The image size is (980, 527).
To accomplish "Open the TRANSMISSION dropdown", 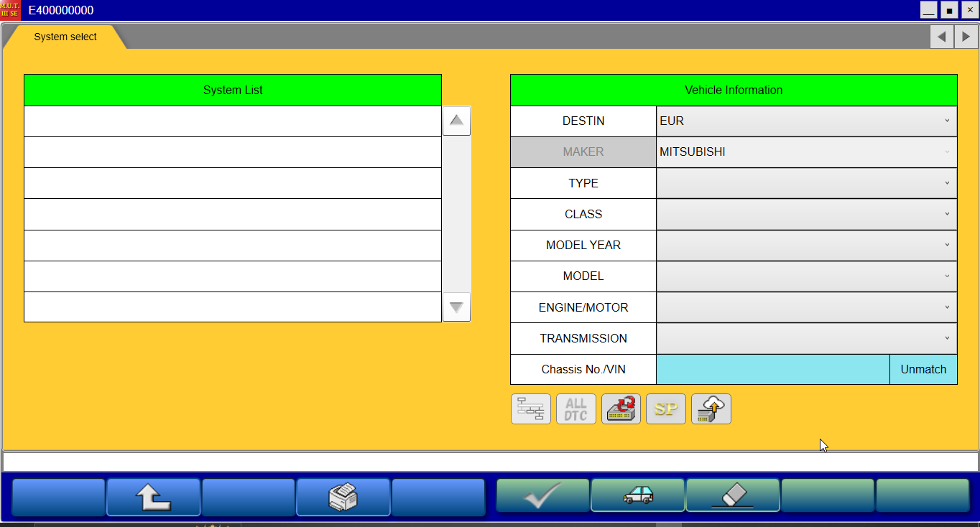I will (x=805, y=338).
